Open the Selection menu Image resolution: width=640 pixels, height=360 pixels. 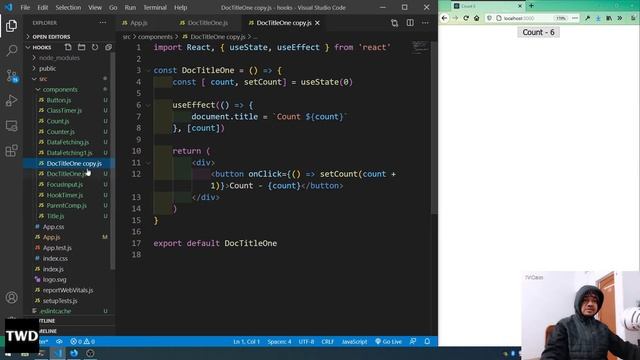coord(68,7)
